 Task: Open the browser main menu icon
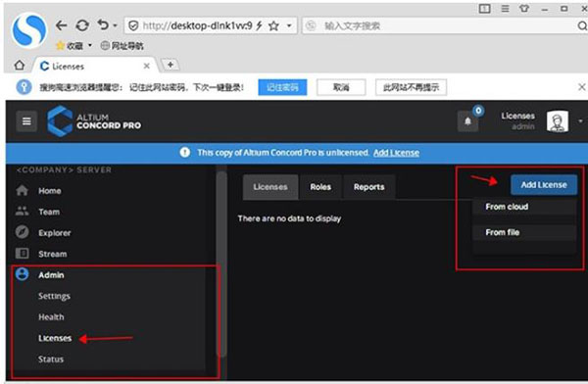click(505, 8)
